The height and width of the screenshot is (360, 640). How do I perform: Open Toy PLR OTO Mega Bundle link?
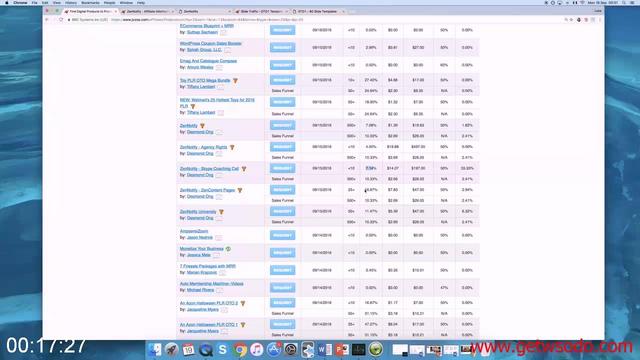205,80
